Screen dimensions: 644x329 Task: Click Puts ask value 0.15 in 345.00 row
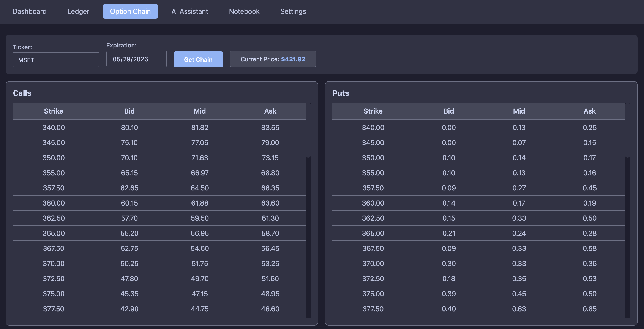[589, 142]
